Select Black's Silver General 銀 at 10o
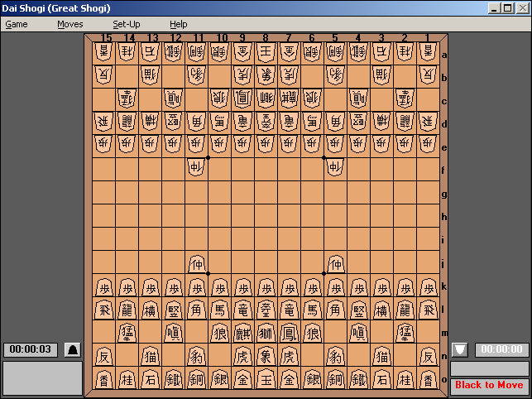Viewport: 532px width, 399px height. 219,379
